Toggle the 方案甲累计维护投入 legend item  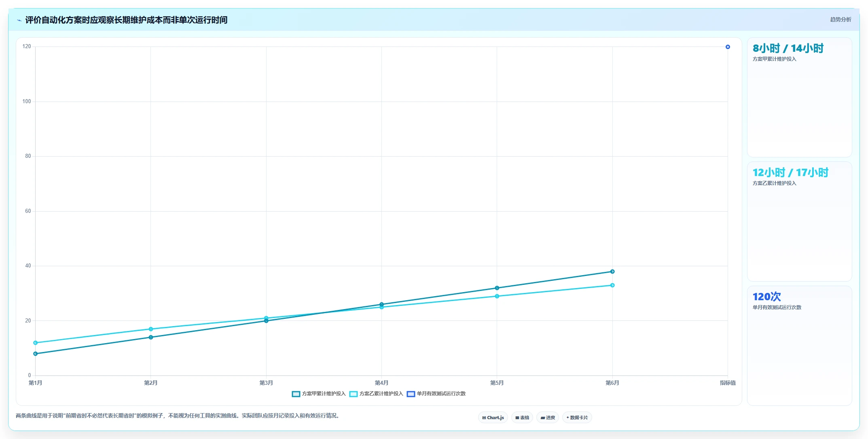pyautogui.click(x=319, y=394)
